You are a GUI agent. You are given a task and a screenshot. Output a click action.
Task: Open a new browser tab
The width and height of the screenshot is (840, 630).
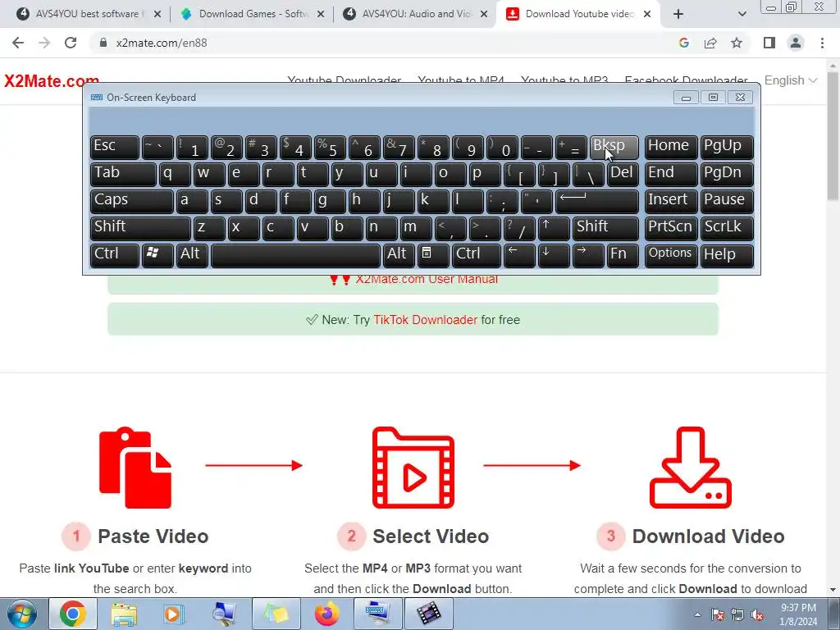pyautogui.click(x=678, y=14)
